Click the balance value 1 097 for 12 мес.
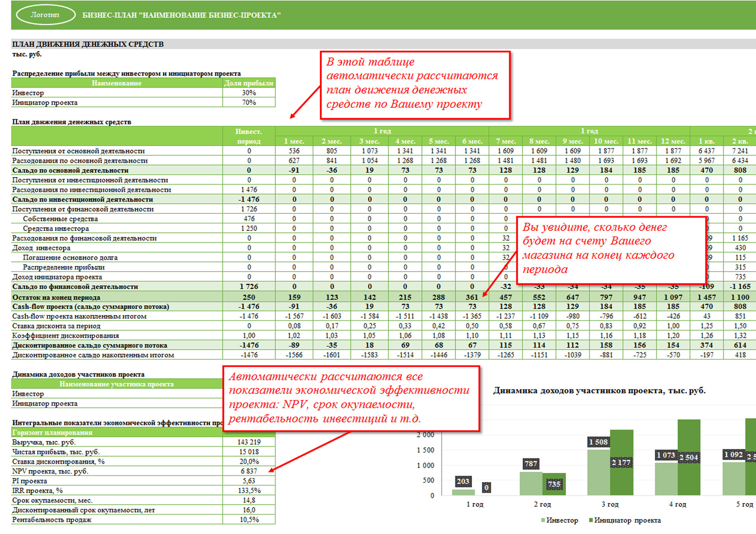Image resolution: width=756 pixels, height=534 pixels. click(673, 297)
